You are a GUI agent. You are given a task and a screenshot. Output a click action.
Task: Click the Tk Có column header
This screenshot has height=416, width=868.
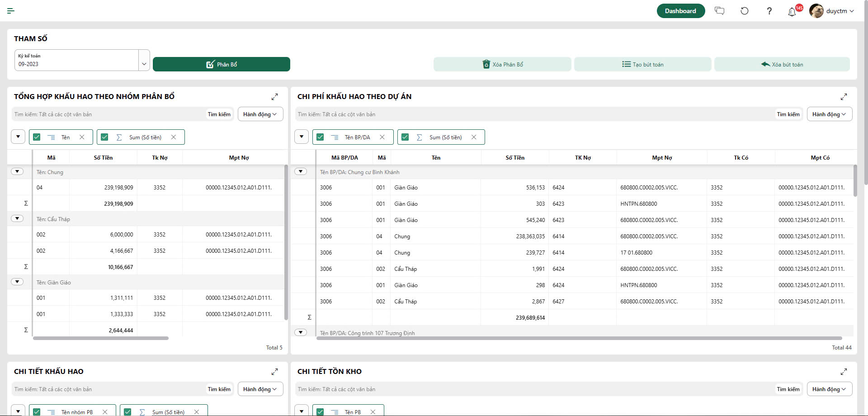pos(741,158)
